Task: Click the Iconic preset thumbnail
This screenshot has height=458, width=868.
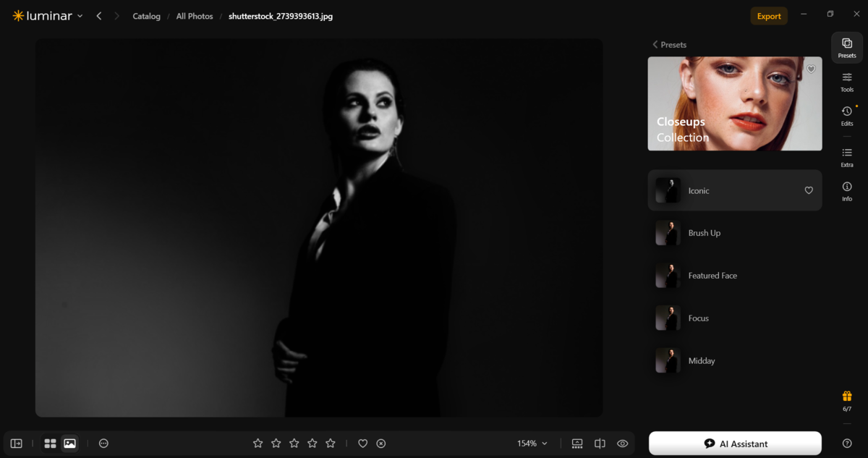Action: click(668, 190)
